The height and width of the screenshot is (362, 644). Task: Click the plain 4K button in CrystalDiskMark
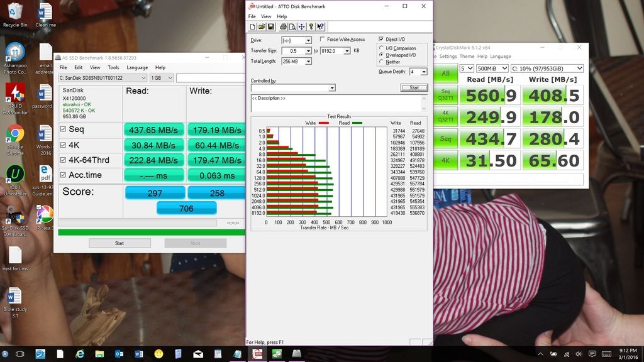446,160
